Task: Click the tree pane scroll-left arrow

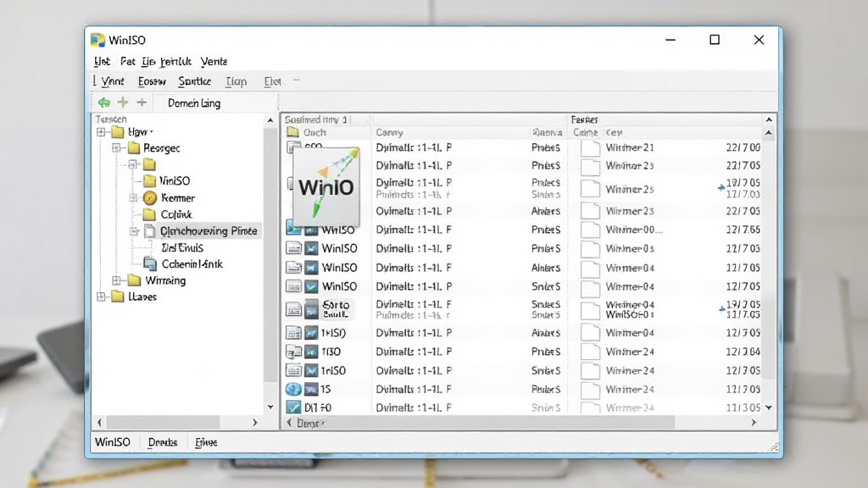Action: tap(99, 422)
